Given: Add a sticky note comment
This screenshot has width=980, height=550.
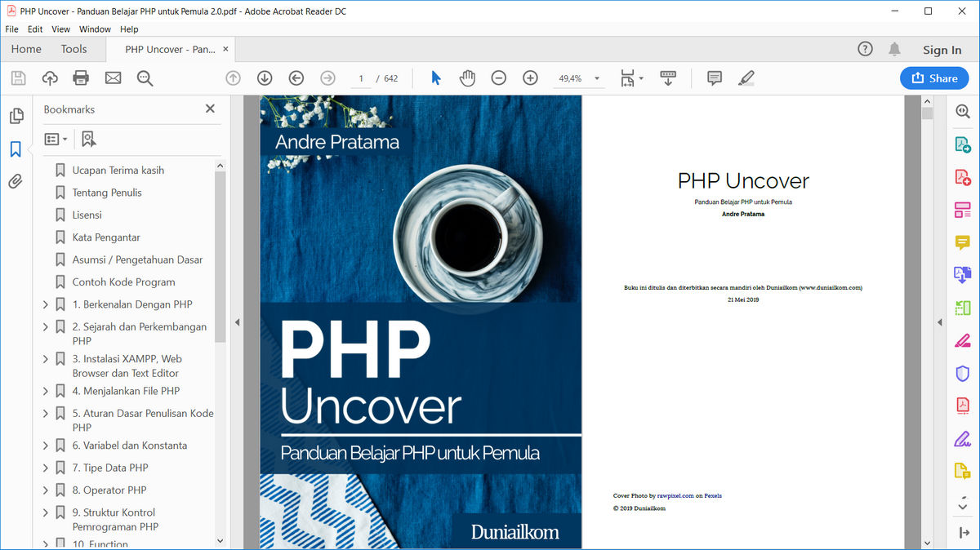Looking at the screenshot, I should pyautogui.click(x=715, y=78).
